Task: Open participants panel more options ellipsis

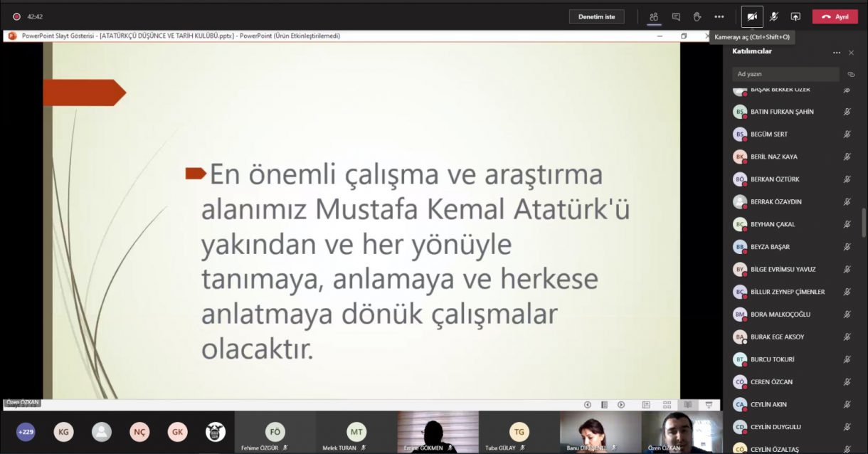Action: pyautogui.click(x=837, y=53)
